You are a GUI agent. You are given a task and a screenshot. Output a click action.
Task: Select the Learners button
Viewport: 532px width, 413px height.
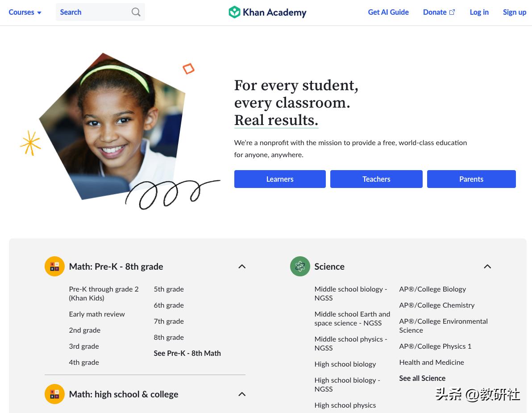(x=280, y=179)
